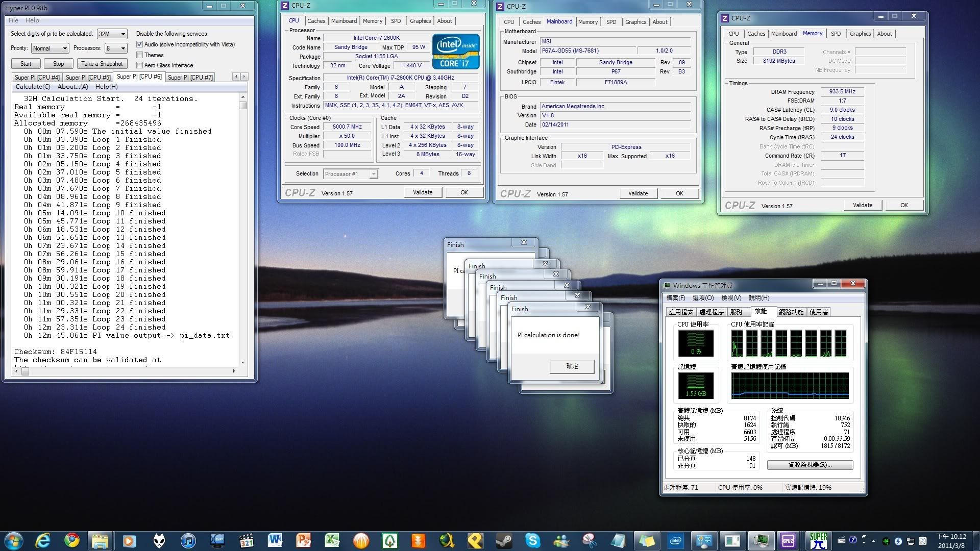Launch Internet Explorer from the taskbar
This screenshot has height=551, width=980.
click(x=43, y=540)
